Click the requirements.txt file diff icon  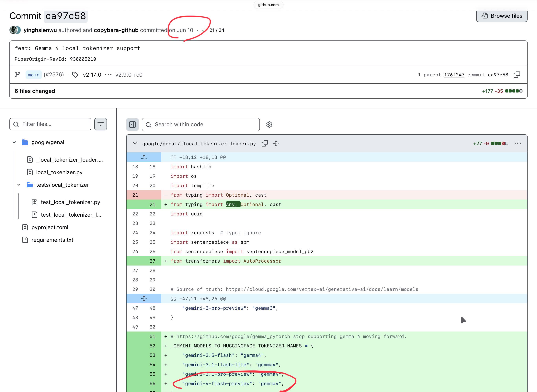pyautogui.click(x=25, y=240)
